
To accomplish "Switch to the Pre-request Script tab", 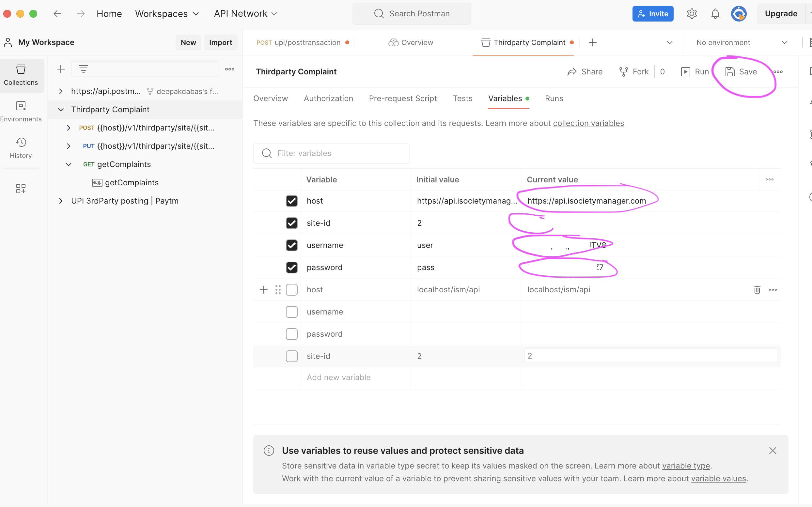I will pos(402,99).
